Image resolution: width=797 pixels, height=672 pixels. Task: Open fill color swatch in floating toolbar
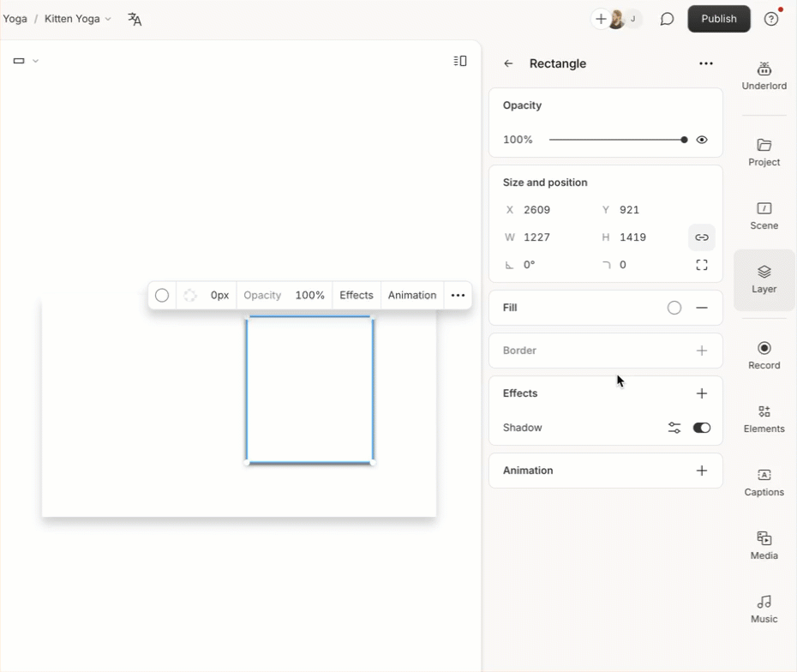[162, 296]
